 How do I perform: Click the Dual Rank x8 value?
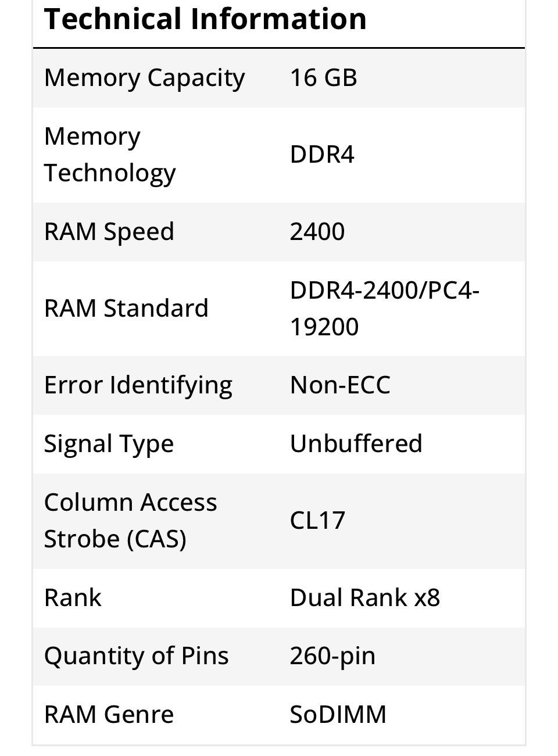pos(364,597)
